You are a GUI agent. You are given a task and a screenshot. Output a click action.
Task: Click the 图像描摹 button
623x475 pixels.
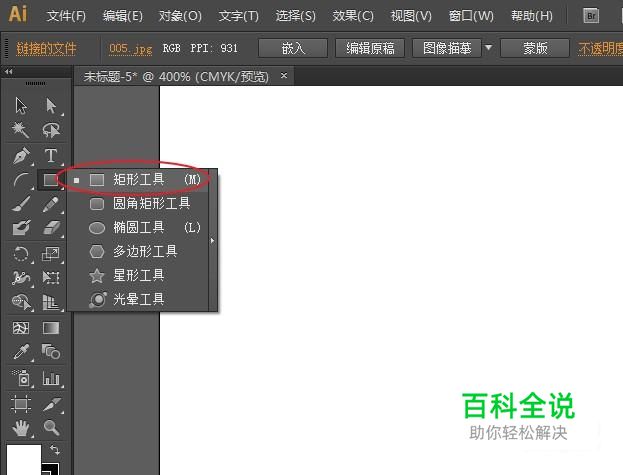point(447,48)
